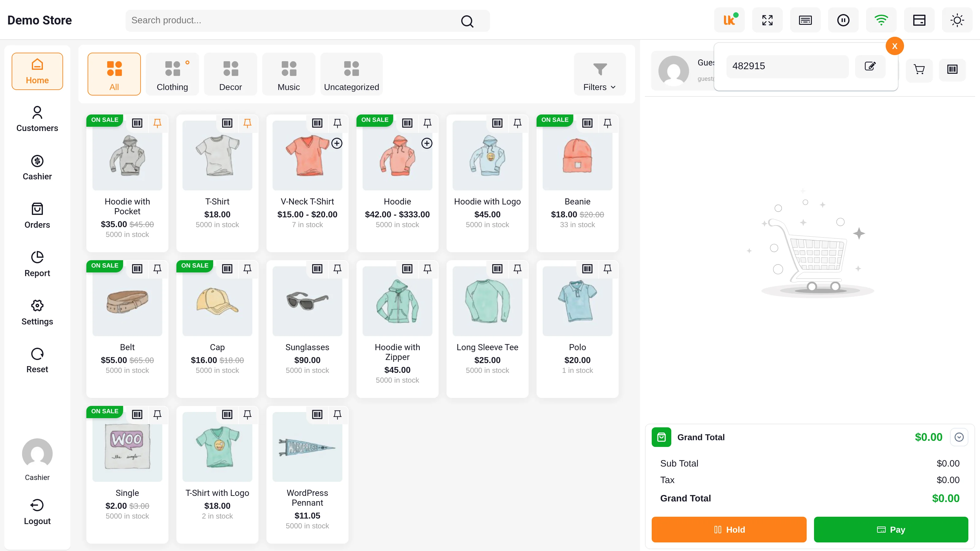Image resolution: width=980 pixels, height=551 pixels.
Task: Toggle pin on T-Shirt product
Action: (247, 123)
